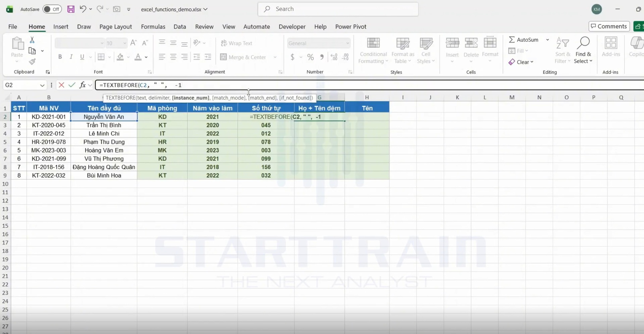Click the Accounting Number Format dollar icon
This screenshot has height=334, width=644.
coord(293,57)
